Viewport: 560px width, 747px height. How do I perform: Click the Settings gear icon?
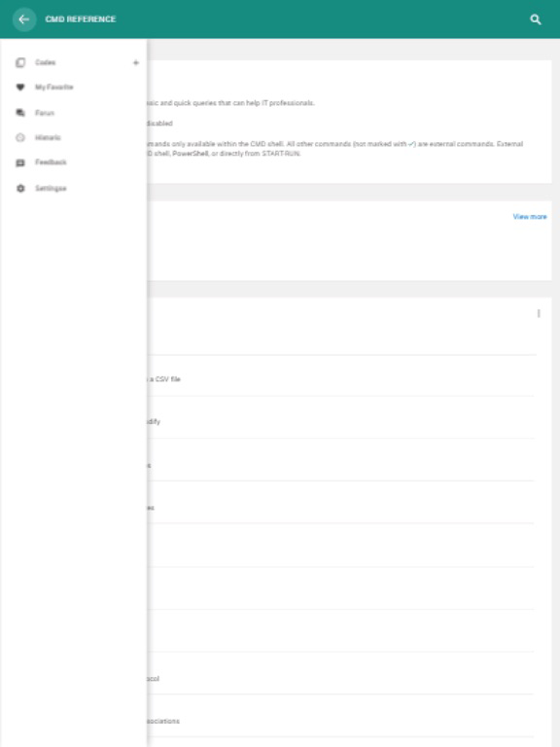pyautogui.click(x=20, y=188)
